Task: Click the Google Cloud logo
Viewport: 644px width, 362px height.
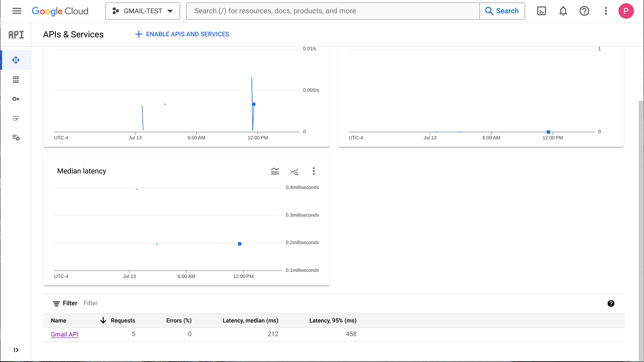Action: point(60,11)
